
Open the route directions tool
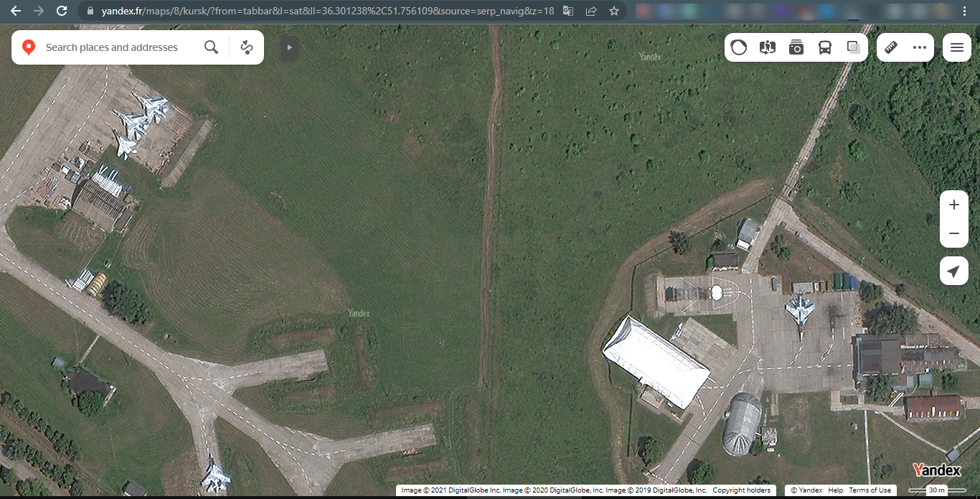(x=247, y=47)
